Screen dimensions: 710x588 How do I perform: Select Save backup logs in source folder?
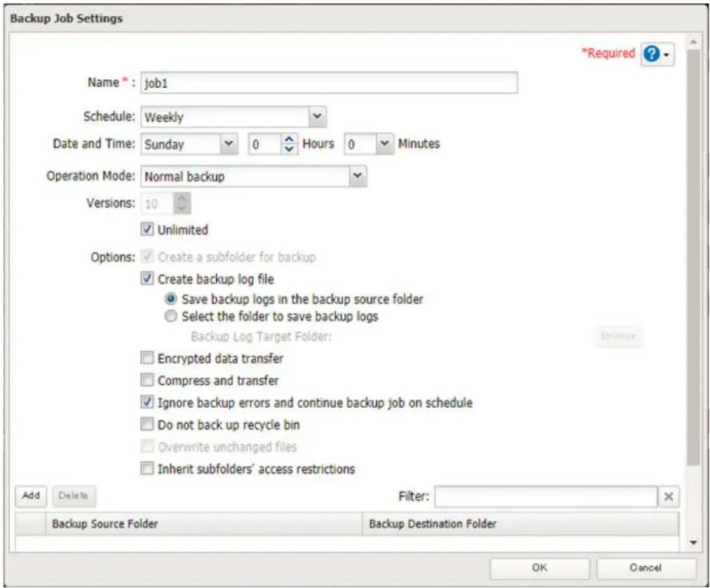[170, 299]
